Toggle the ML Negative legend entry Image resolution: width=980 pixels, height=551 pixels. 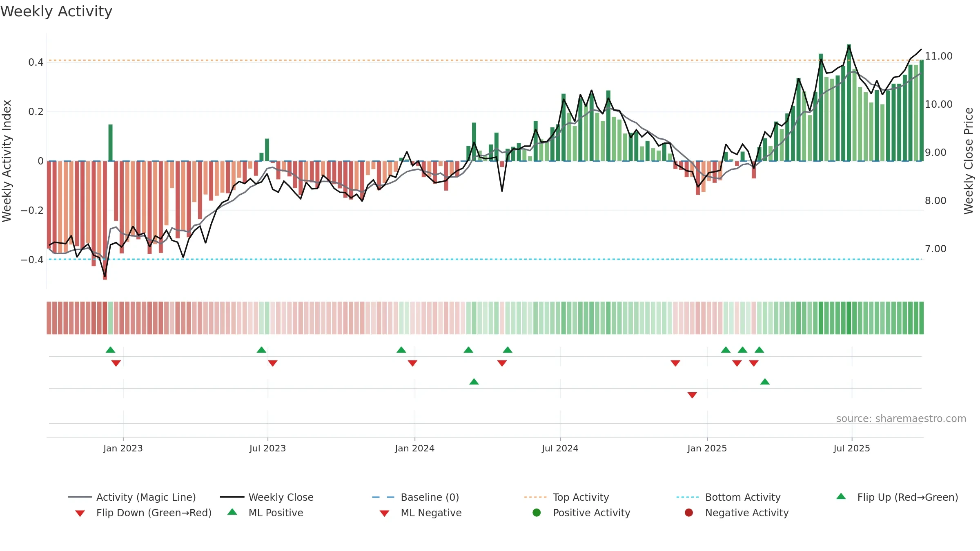(x=421, y=513)
